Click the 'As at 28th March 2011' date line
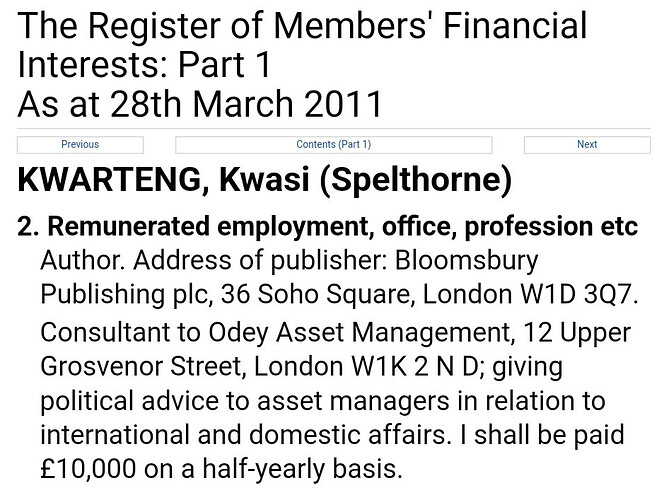This screenshot has height=500, width=664. coord(200,102)
